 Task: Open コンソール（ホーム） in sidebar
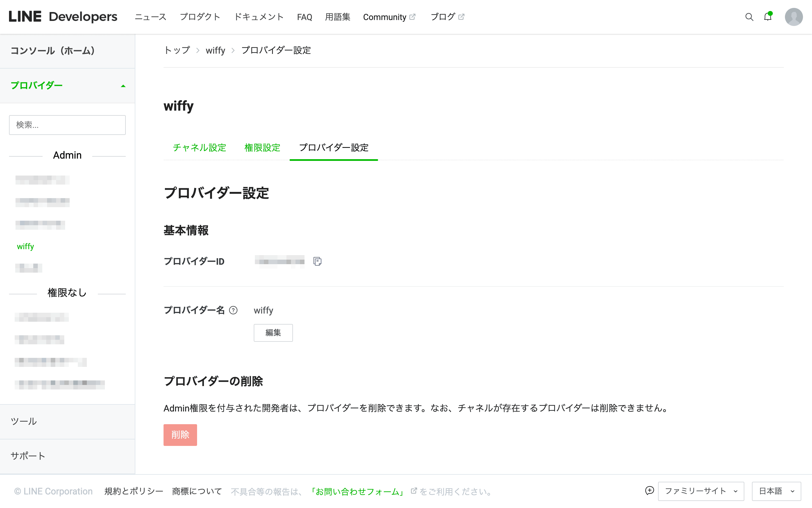point(67,51)
